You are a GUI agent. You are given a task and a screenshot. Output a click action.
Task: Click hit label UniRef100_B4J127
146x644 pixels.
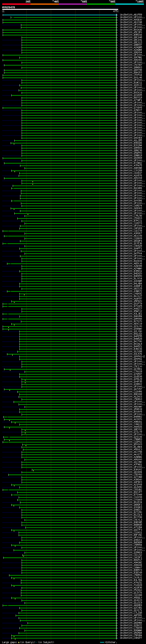(x=131, y=296)
